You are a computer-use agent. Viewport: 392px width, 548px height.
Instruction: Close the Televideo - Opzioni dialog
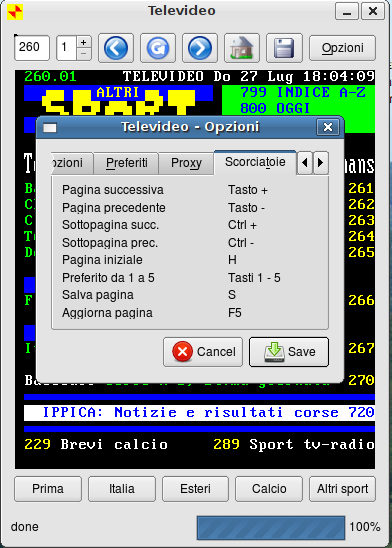click(x=328, y=127)
